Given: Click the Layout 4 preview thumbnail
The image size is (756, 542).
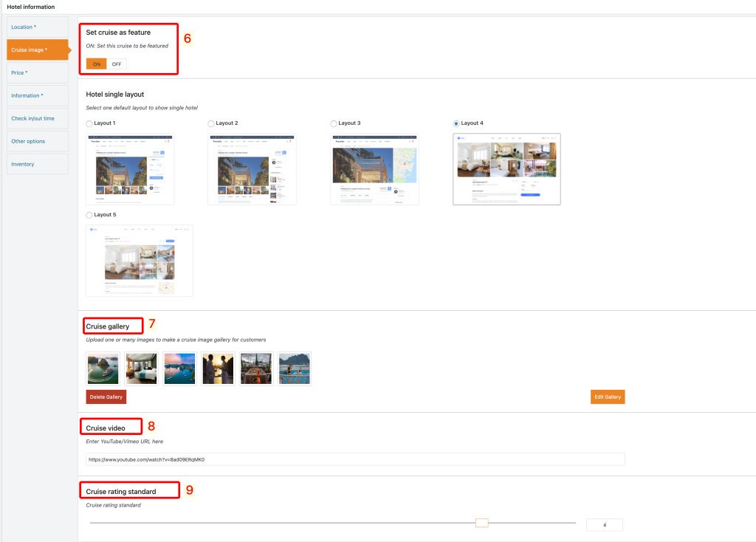Looking at the screenshot, I should click(x=506, y=169).
